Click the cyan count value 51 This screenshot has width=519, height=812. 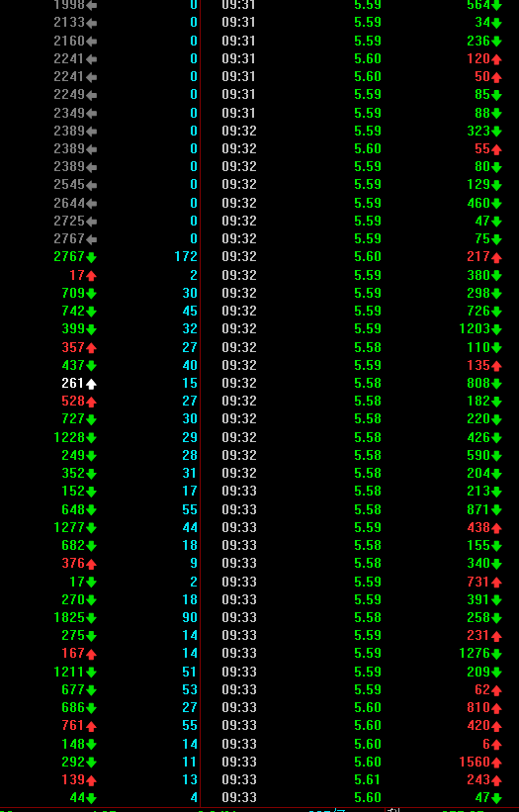[x=190, y=672]
